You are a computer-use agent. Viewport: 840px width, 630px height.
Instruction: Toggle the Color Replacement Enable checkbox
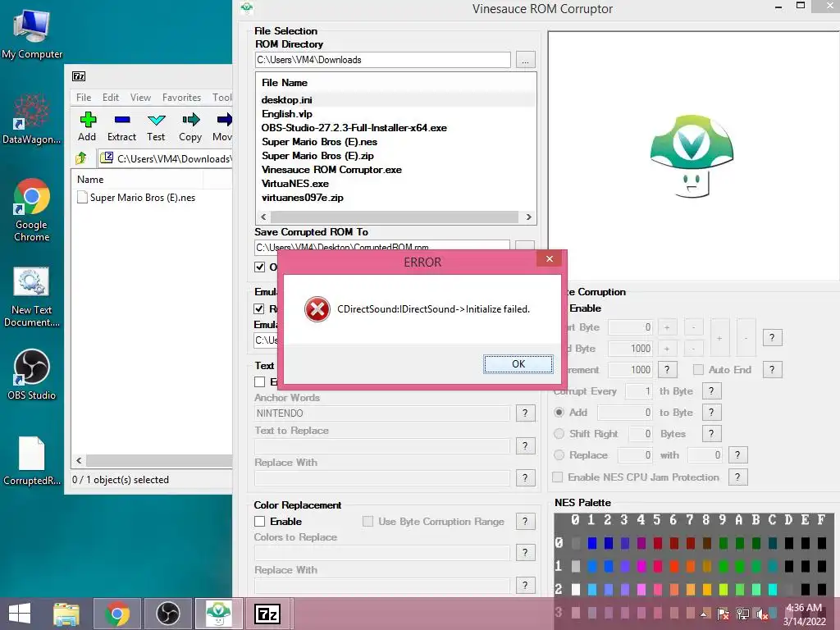pyautogui.click(x=260, y=521)
